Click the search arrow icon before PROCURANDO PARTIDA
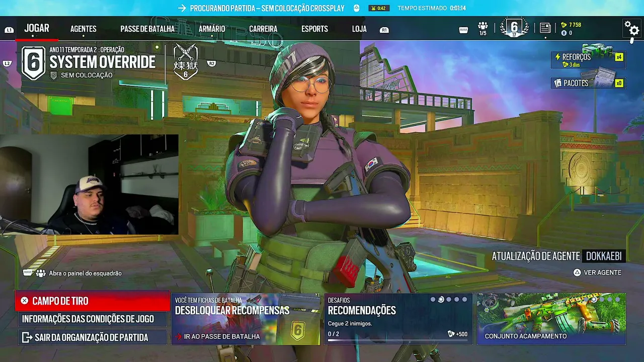 click(182, 8)
